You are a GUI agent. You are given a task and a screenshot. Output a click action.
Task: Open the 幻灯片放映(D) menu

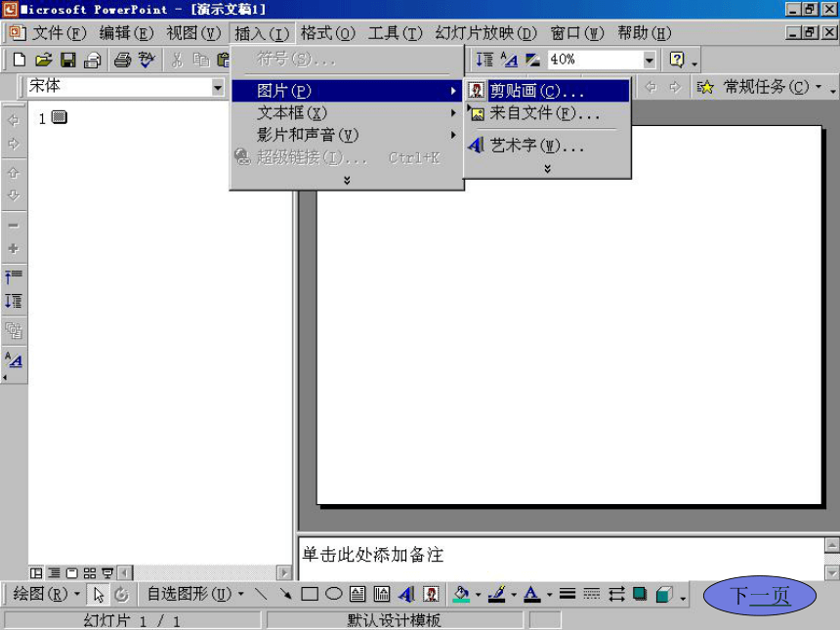pyautogui.click(x=485, y=33)
